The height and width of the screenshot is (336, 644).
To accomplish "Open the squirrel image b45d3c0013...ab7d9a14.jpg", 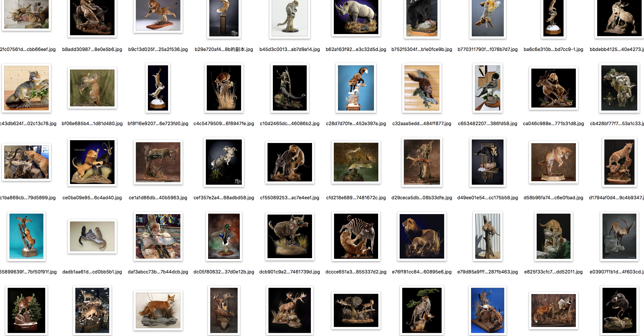I will (290, 18).
